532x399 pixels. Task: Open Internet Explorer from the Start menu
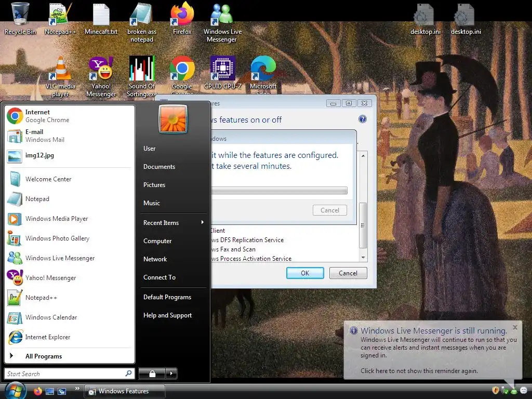tap(70, 337)
